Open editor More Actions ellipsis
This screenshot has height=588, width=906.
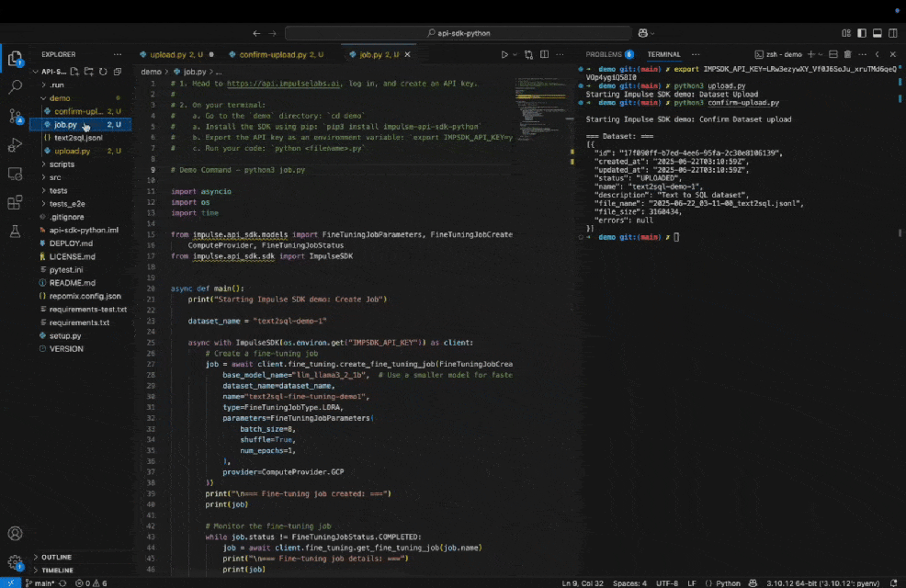[x=560, y=54]
